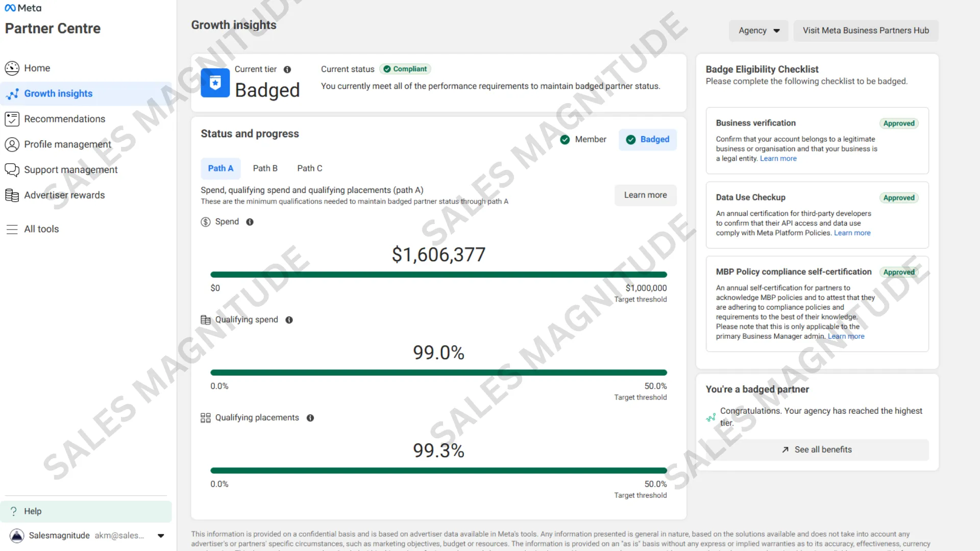Screen dimensions: 980x551
Task: Switch to the Path B tab
Action: pos(265,168)
